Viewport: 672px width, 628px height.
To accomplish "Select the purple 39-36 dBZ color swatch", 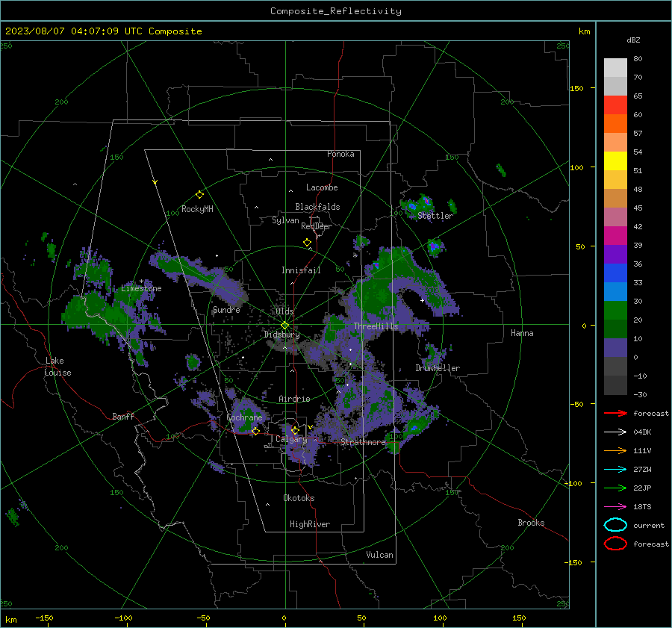I will (x=615, y=254).
